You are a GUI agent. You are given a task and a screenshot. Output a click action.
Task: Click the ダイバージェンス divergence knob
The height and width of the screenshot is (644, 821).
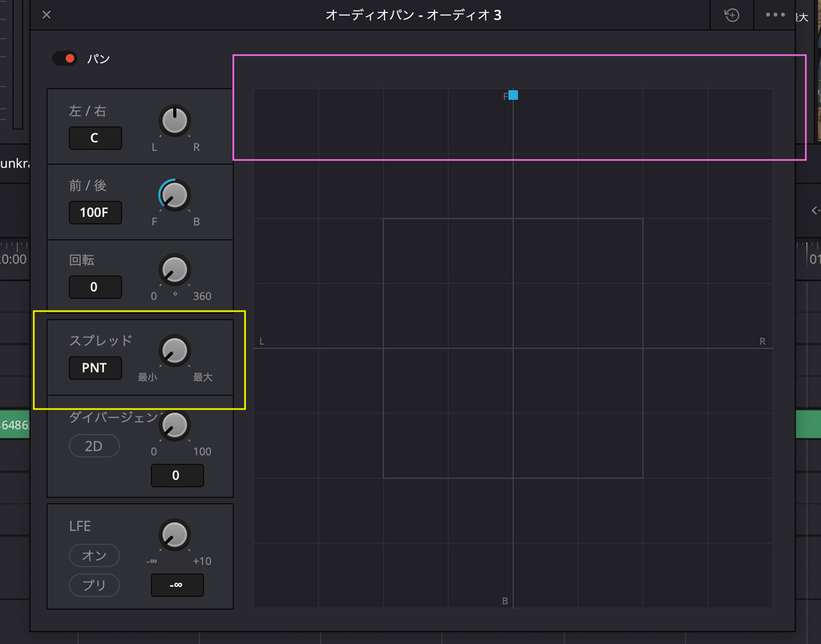tap(175, 426)
